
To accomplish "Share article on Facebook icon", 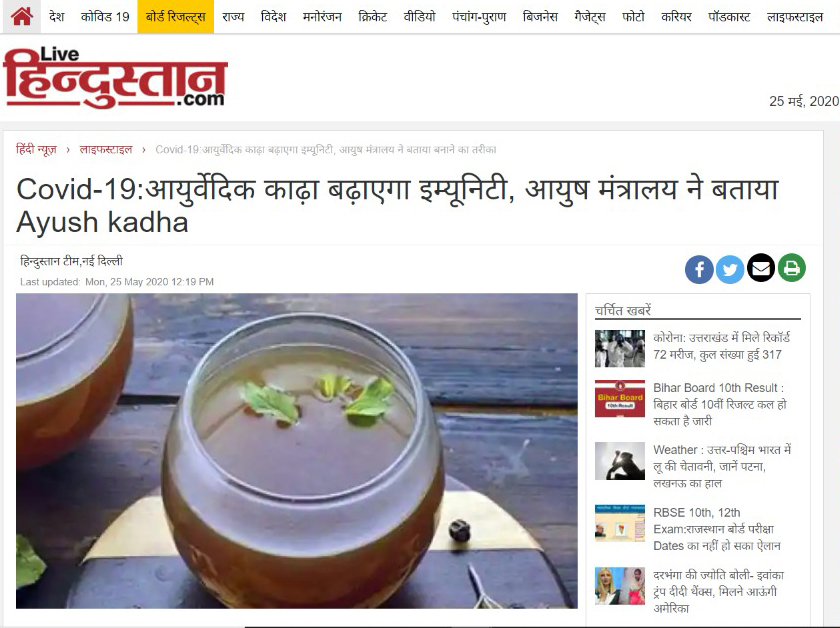I will (699, 268).
